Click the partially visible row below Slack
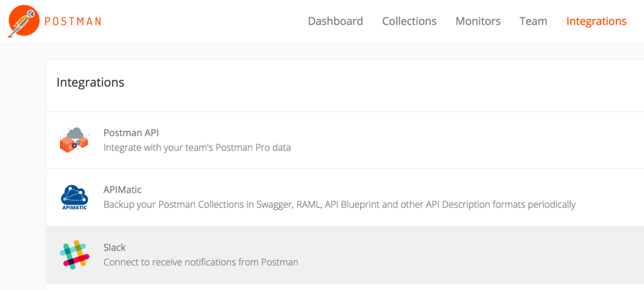 [345, 287]
